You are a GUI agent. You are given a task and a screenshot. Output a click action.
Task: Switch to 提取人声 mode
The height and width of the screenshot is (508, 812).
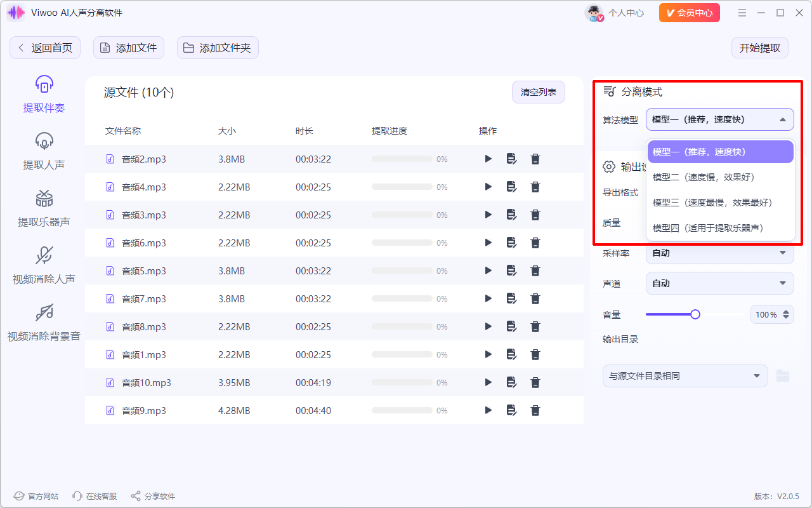(44, 151)
